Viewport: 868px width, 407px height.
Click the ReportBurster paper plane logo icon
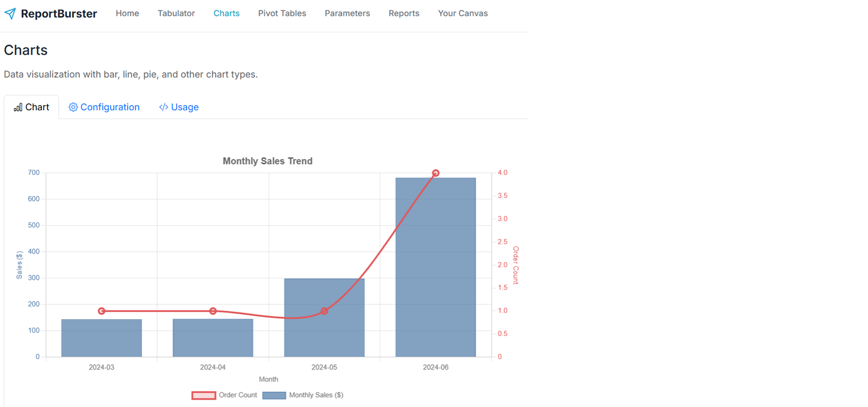point(10,13)
